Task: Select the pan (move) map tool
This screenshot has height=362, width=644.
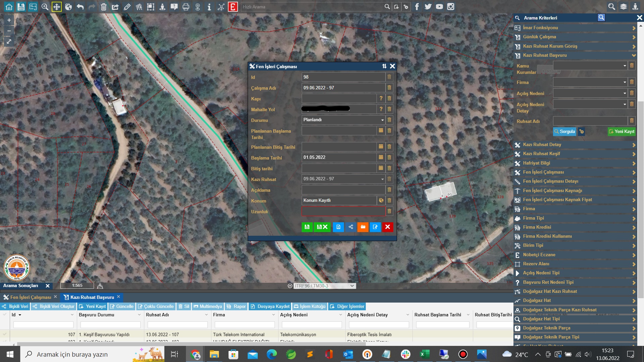Action: [x=56, y=7]
